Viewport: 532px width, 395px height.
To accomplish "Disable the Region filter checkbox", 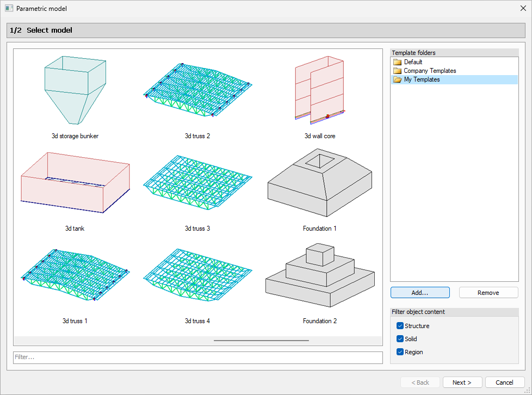I will point(400,352).
